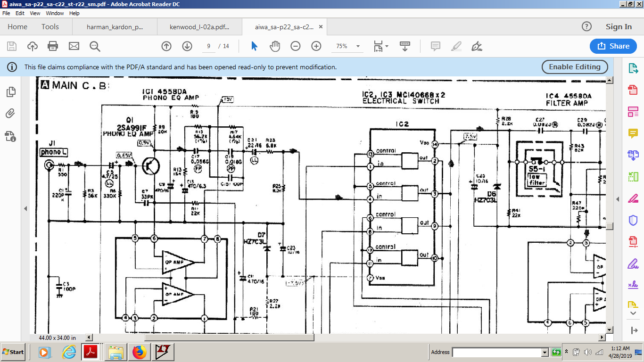Send file by email envelope icon

click(x=74, y=46)
